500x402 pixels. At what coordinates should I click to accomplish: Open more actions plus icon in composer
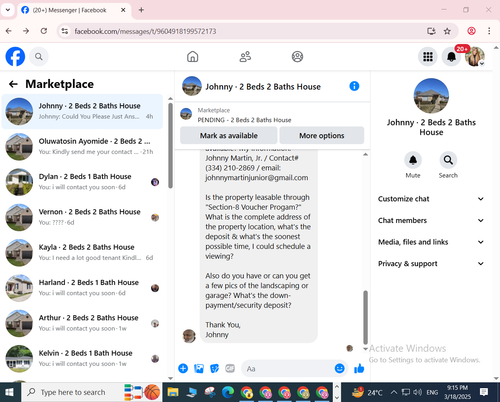183,368
